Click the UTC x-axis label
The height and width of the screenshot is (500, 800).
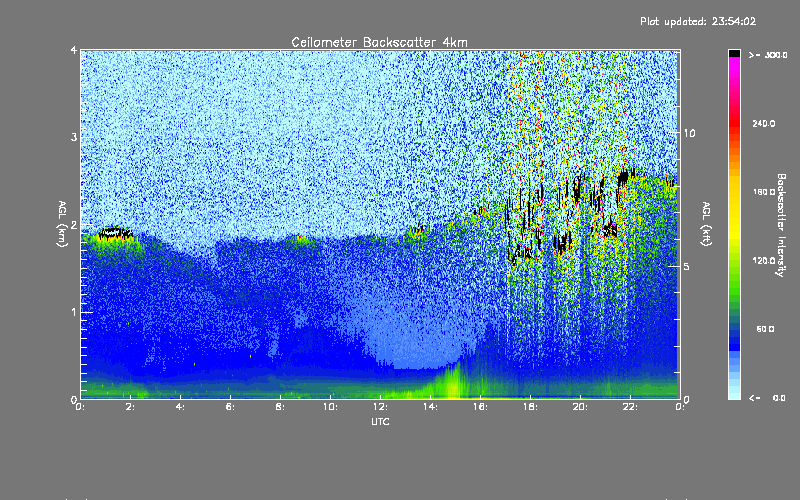coord(380,421)
